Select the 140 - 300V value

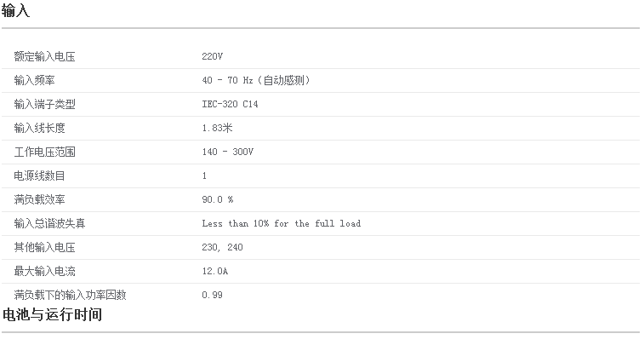point(227,152)
